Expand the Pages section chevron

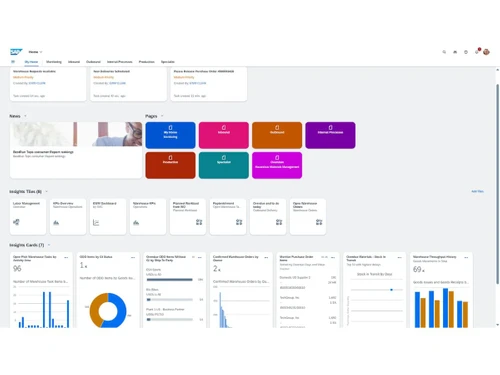(162, 116)
